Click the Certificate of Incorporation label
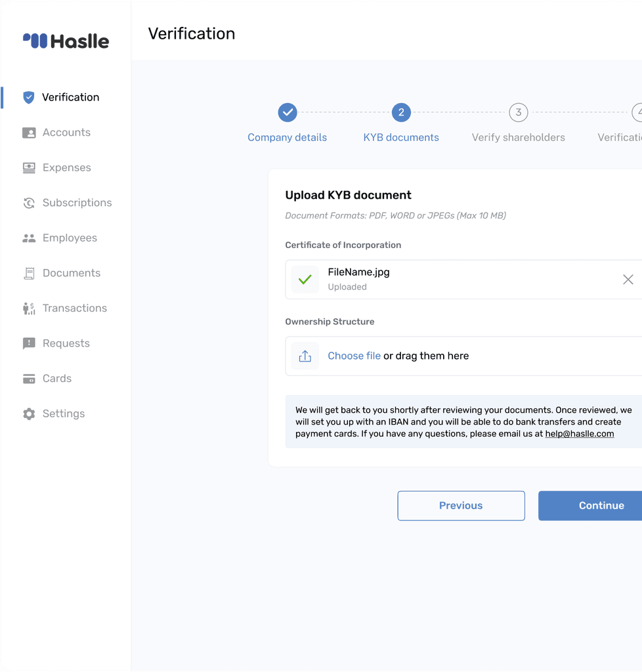642x672 pixels. click(343, 245)
